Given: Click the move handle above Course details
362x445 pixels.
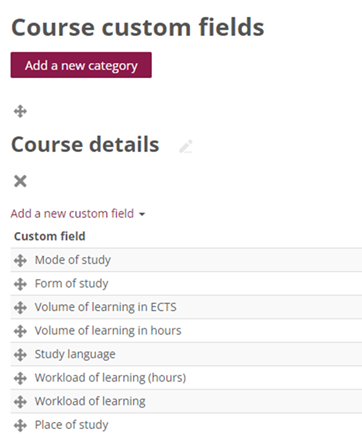Looking at the screenshot, I should 20,111.
